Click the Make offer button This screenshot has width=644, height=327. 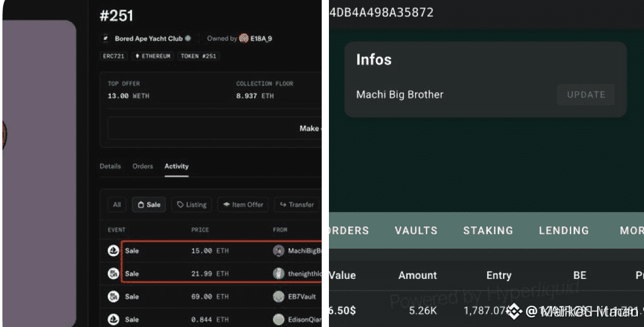coord(214,128)
